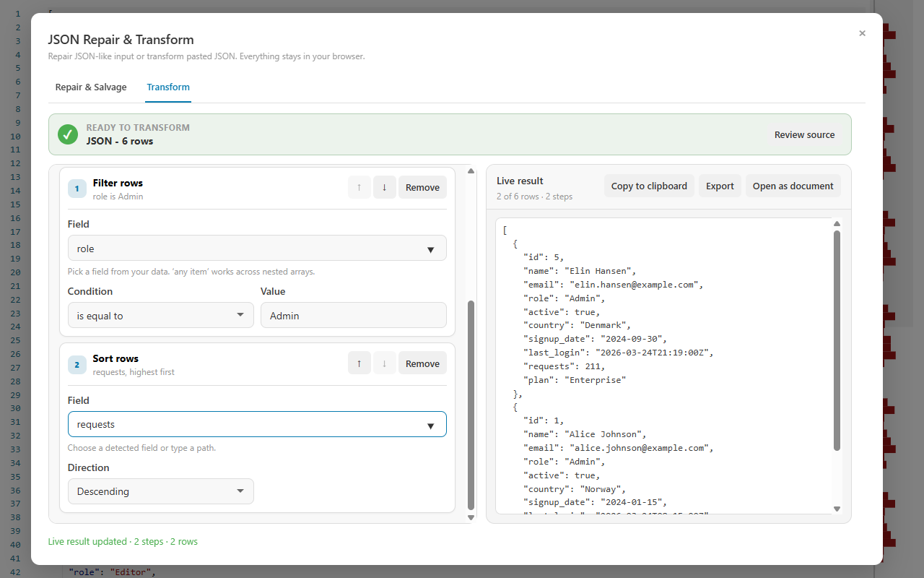
Task: Click the live result scrollbar thumb
Action: point(837,340)
